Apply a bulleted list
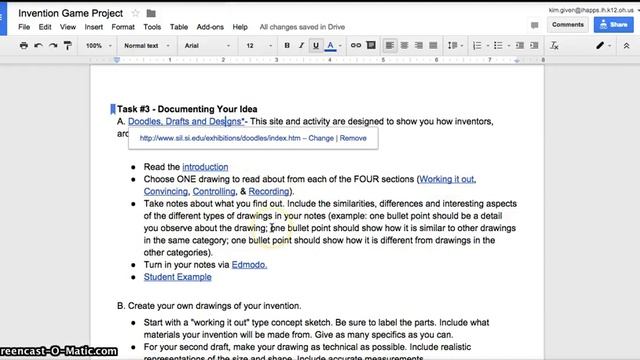 click(x=498, y=45)
